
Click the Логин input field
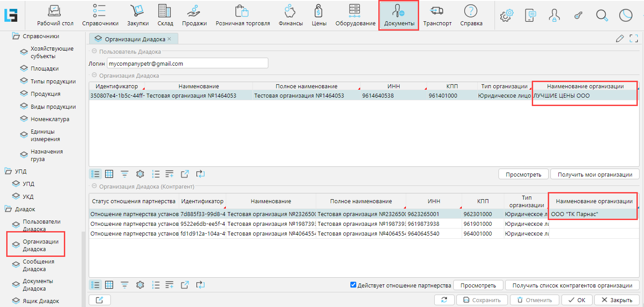[x=187, y=63]
